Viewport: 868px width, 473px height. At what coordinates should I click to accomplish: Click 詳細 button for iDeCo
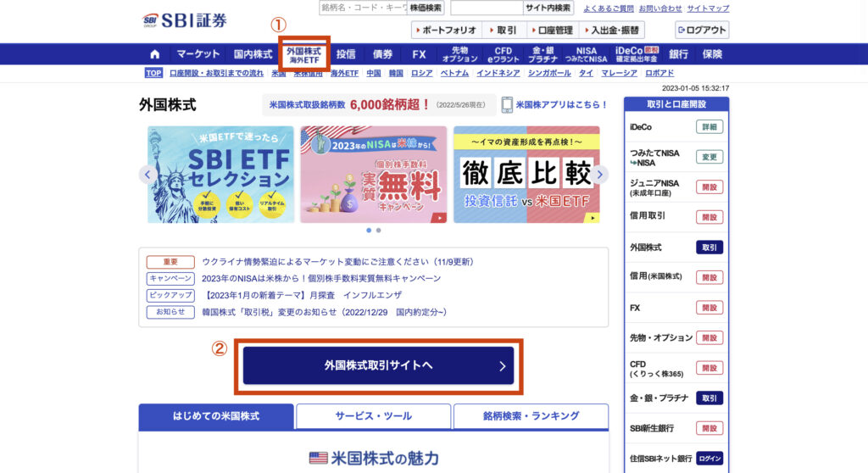[x=709, y=127]
